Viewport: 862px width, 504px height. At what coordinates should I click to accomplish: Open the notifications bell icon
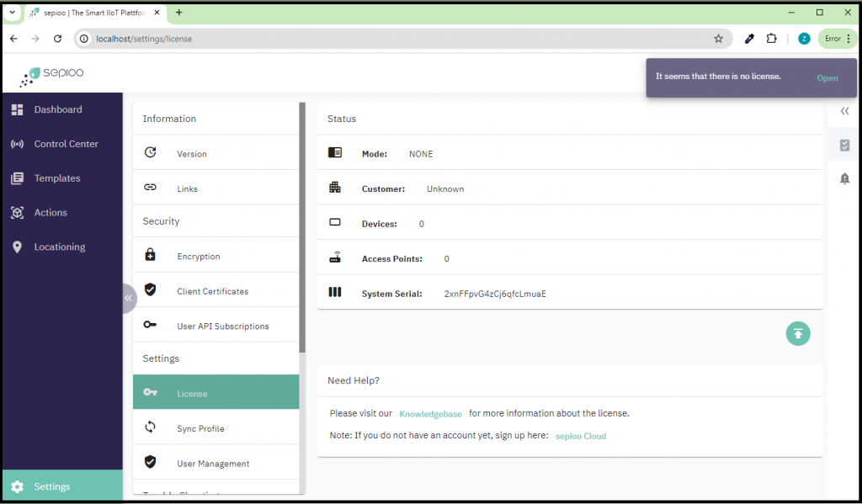tap(844, 178)
